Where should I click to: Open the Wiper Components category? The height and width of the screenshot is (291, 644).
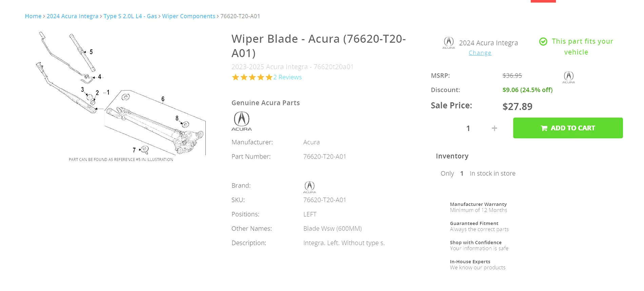pyautogui.click(x=188, y=16)
